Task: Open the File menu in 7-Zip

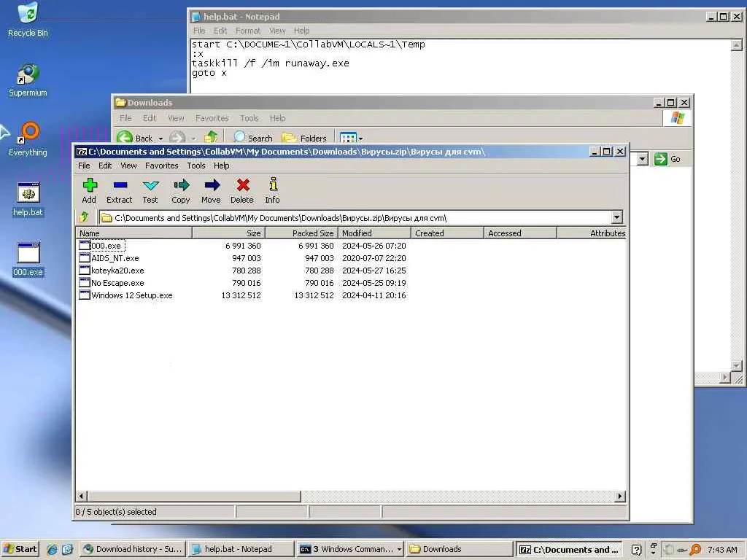Action: (x=84, y=166)
